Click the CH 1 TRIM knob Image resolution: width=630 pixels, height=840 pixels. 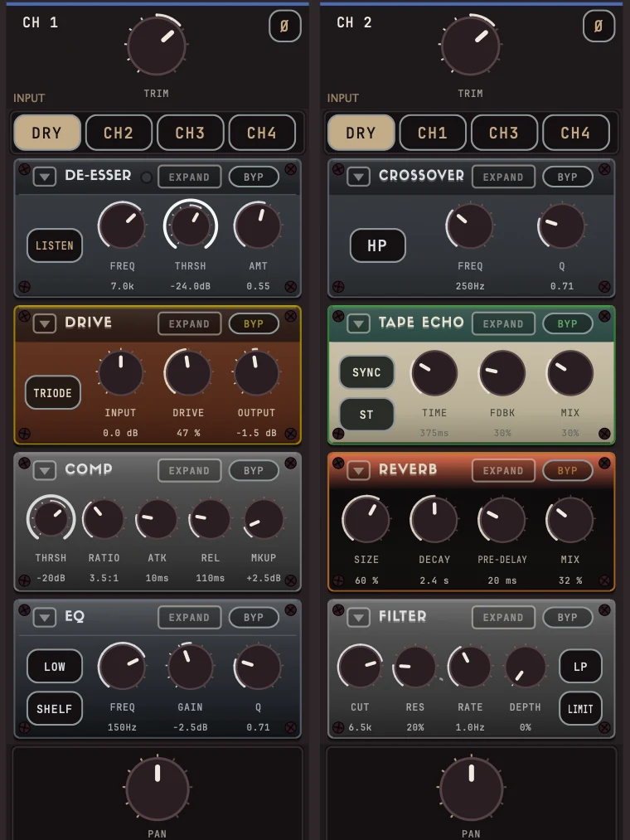point(157,45)
